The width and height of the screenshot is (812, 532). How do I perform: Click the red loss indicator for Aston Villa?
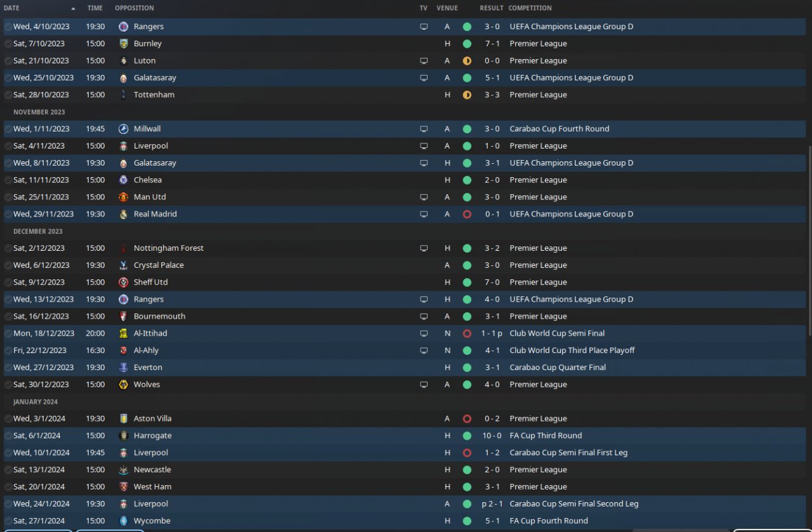pyautogui.click(x=467, y=419)
